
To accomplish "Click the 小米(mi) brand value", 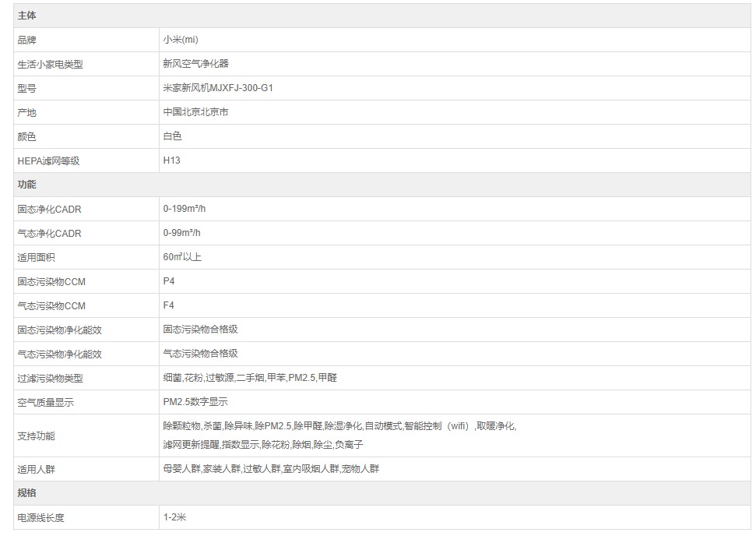I will (175, 40).
